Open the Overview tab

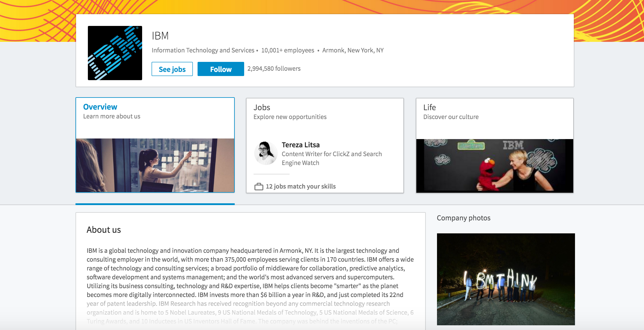(x=100, y=107)
